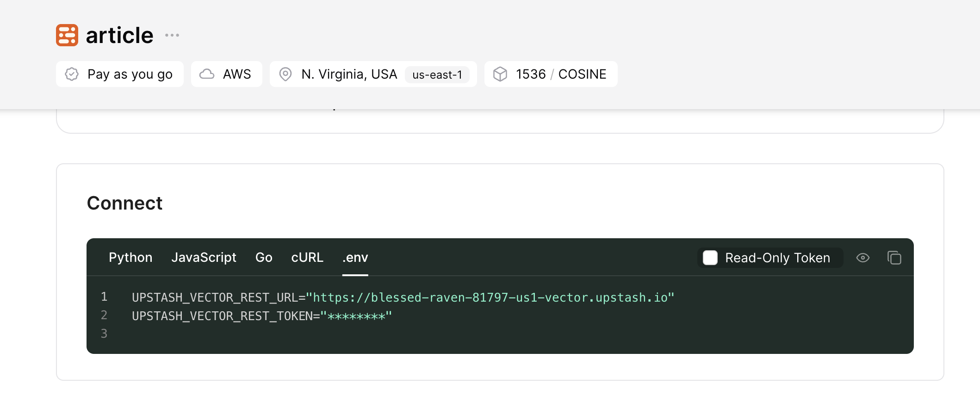980x396 pixels.
Task: Copy the connection snippet with copy icon
Action: (894, 258)
